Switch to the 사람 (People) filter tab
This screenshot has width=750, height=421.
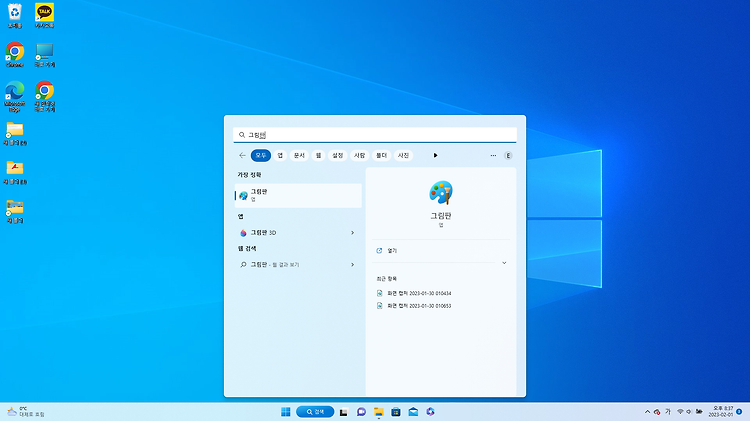tap(359, 155)
